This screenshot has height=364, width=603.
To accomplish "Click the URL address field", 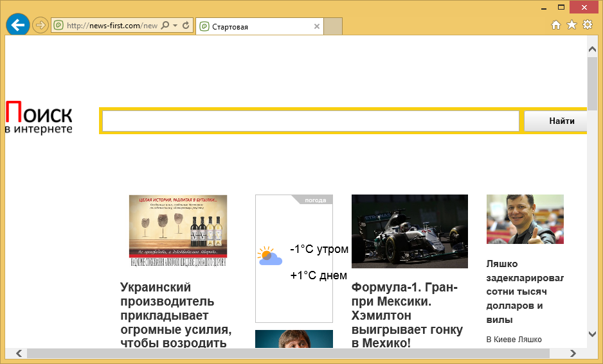I will pos(111,26).
